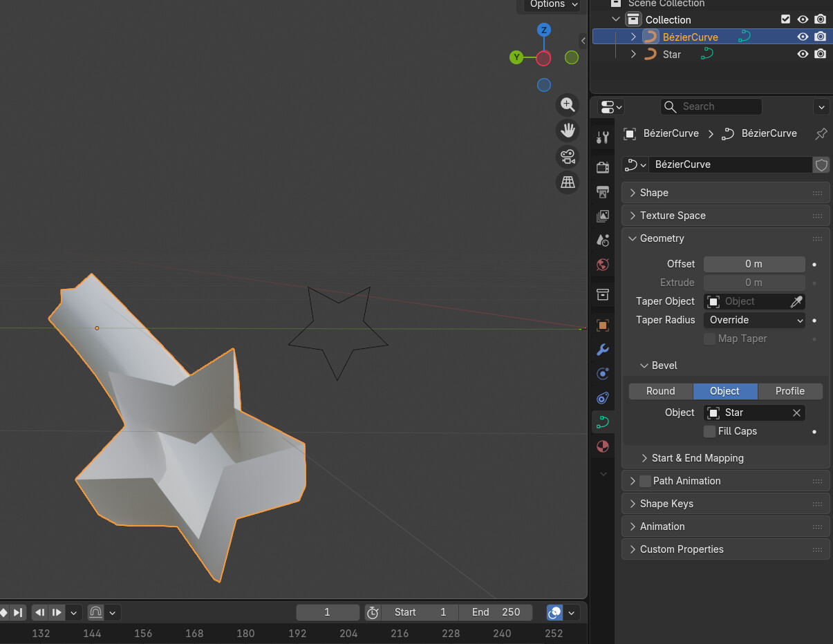Screen dimensions: 833x644
Task: Switch perspective/orthographic grid icon
Action: coord(568,182)
